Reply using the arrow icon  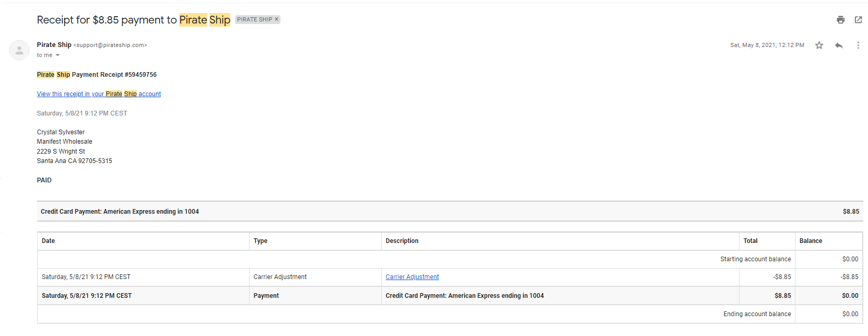839,45
